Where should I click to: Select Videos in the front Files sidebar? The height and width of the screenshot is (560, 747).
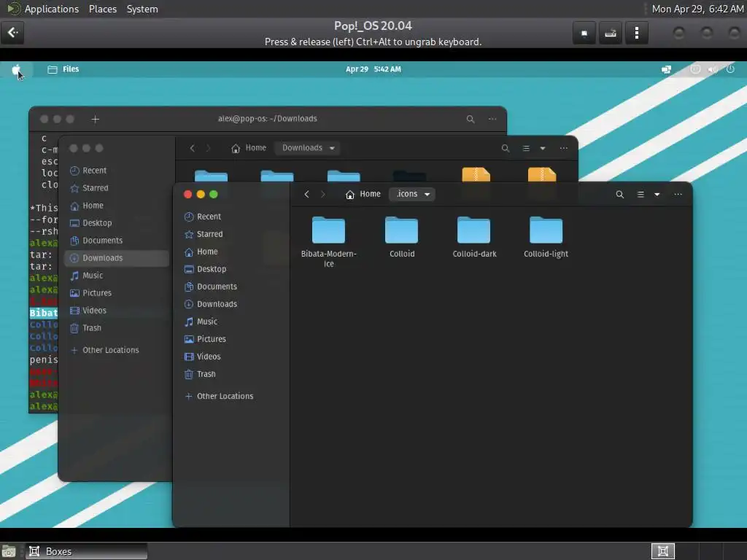pyautogui.click(x=231, y=357)
